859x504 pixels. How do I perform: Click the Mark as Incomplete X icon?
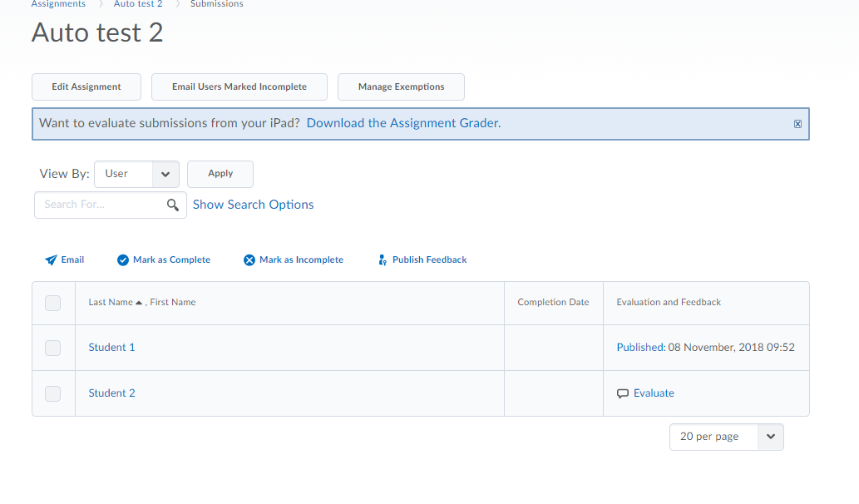coord(249,260)
